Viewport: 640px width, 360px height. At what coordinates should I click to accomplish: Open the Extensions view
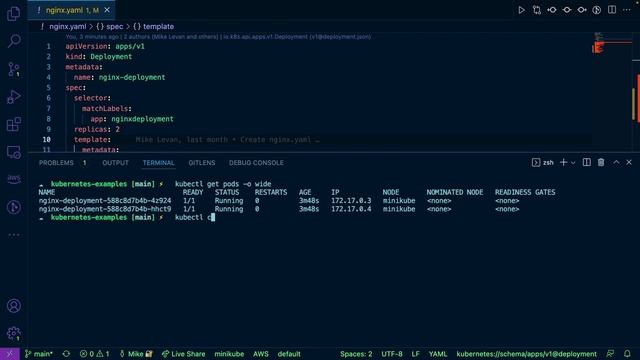tap(13, 124)
